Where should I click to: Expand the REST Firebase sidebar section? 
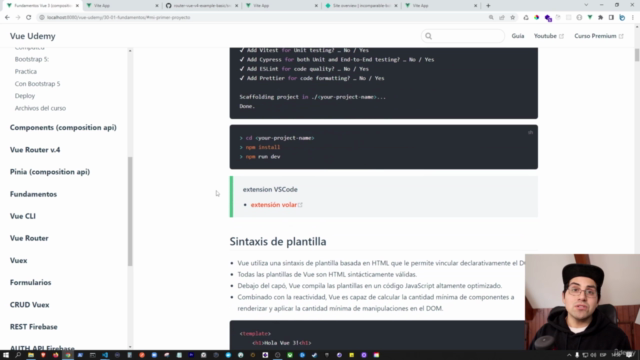33,327
